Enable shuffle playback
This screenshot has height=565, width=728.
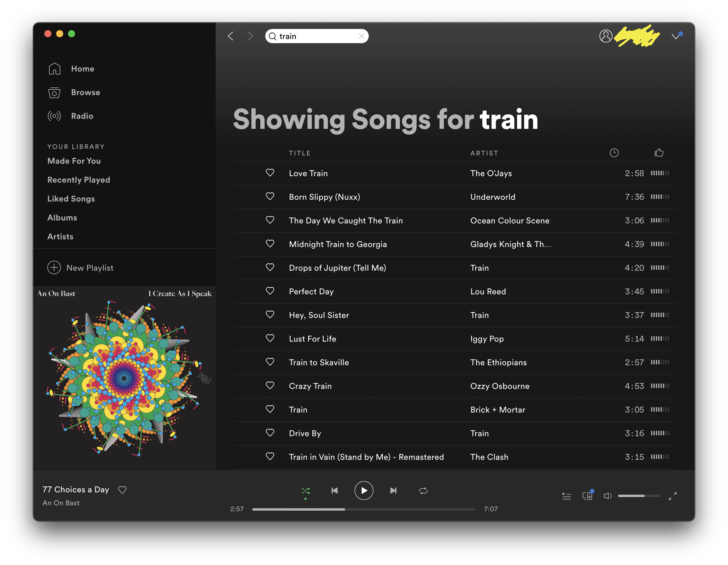306,490
